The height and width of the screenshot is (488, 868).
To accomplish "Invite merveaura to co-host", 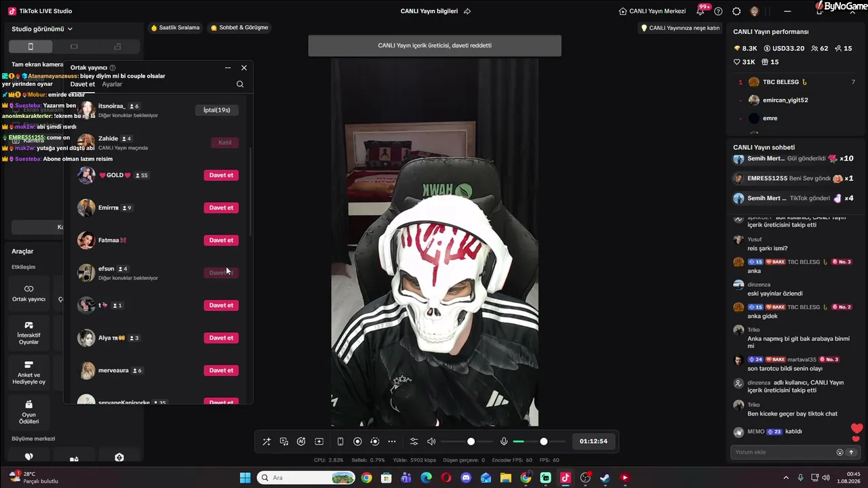I will pos(221,370).
